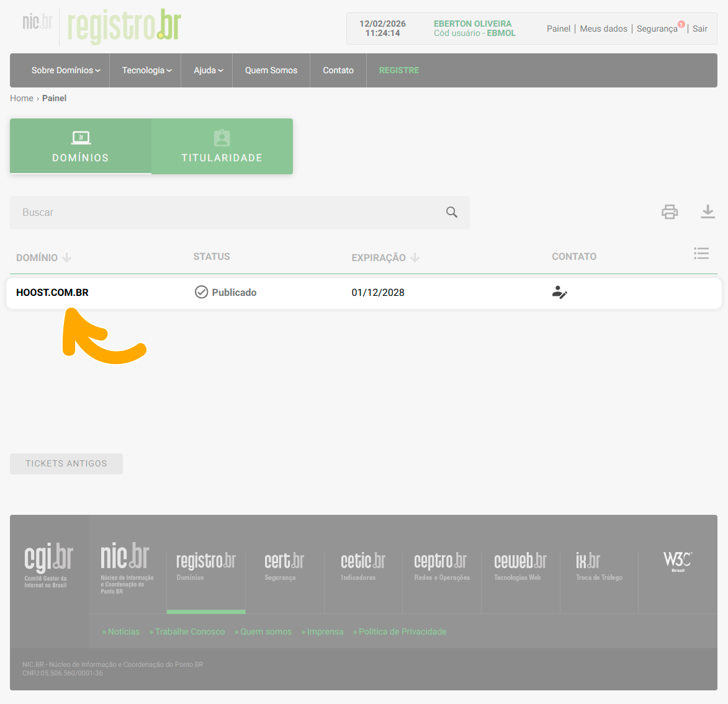Click into the Buscar search field
The height and width of the screenshot is (704, 728).
pyautogui.click(x=223, y=212)
